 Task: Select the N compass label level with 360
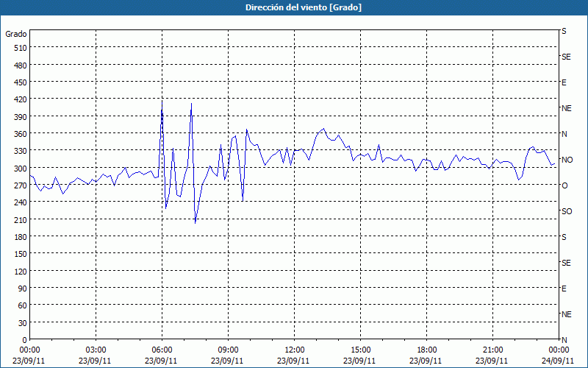click(x=564, y=134)
